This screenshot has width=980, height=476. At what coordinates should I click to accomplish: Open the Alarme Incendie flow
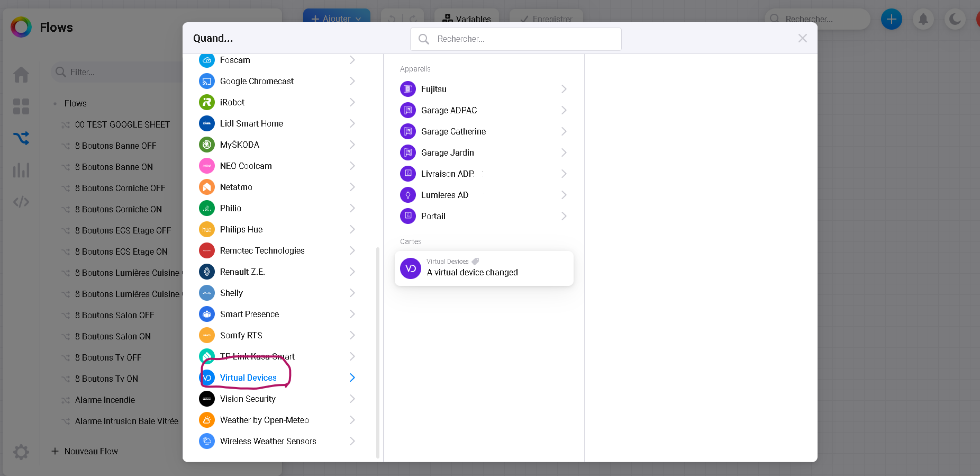[105, 400]
